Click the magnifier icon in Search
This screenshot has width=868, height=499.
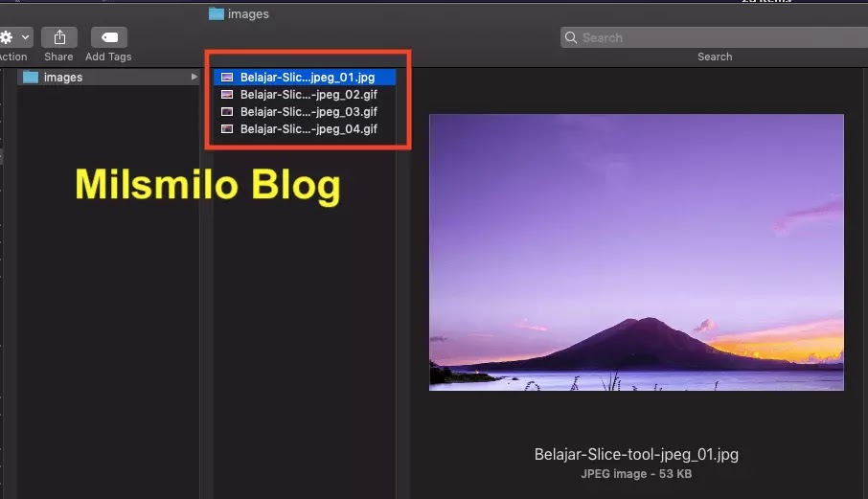(x=571, y=37)
